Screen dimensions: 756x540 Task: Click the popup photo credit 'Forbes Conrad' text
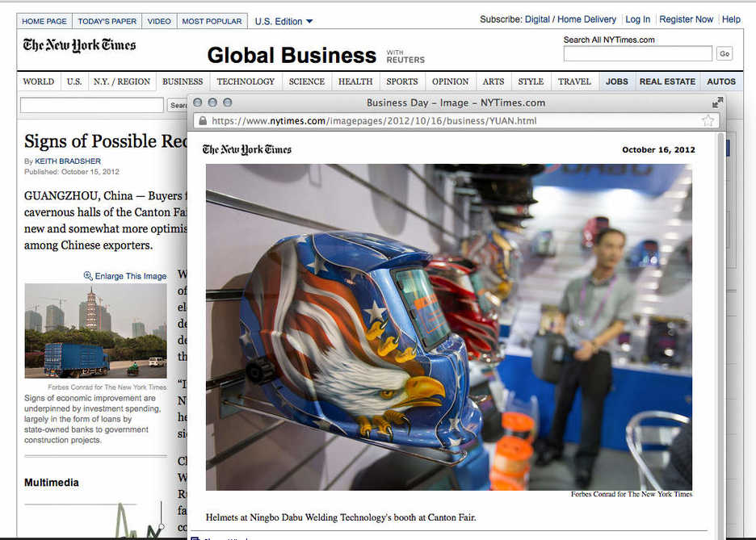click(x=632, y=494)
